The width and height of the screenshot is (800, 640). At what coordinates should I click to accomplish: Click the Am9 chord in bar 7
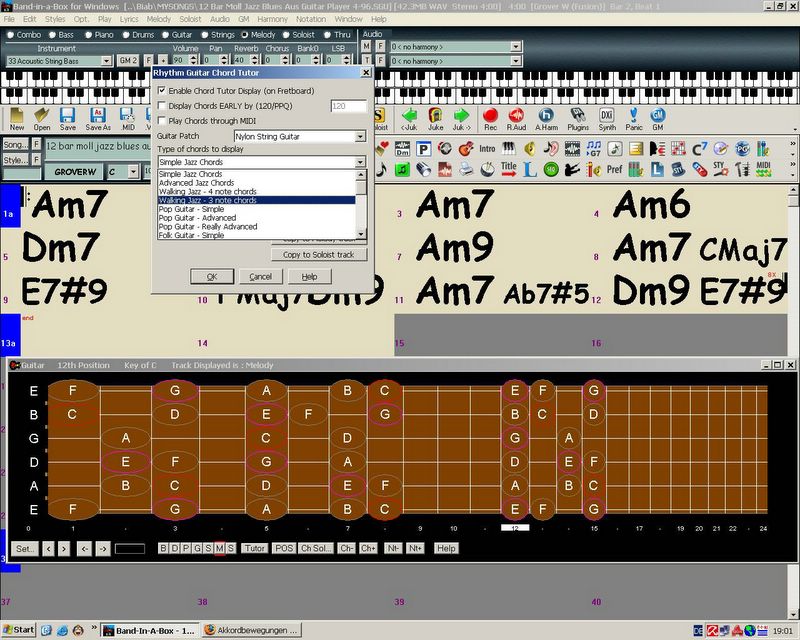pos(455,248)
